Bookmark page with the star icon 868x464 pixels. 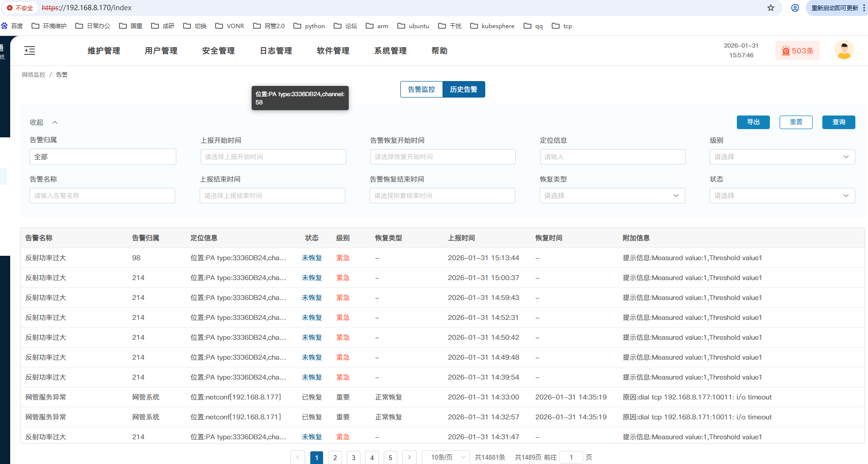770,8
